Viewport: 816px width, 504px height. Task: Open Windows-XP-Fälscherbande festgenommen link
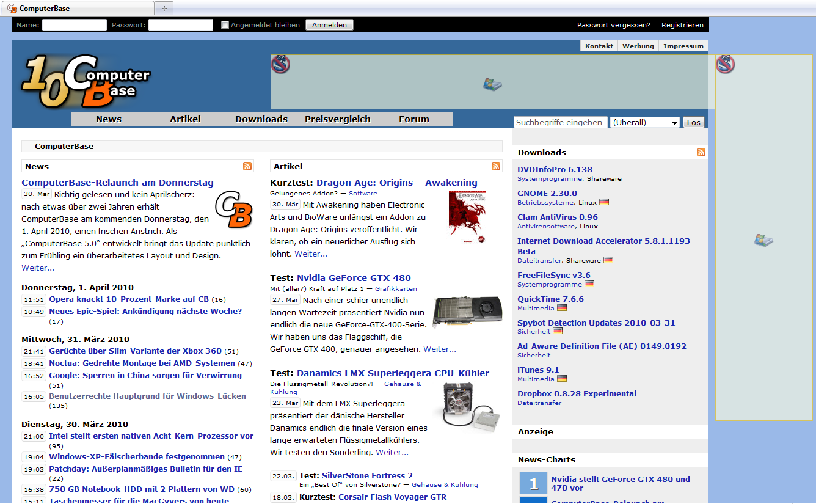pyautogui.click(x=137, y=457)
